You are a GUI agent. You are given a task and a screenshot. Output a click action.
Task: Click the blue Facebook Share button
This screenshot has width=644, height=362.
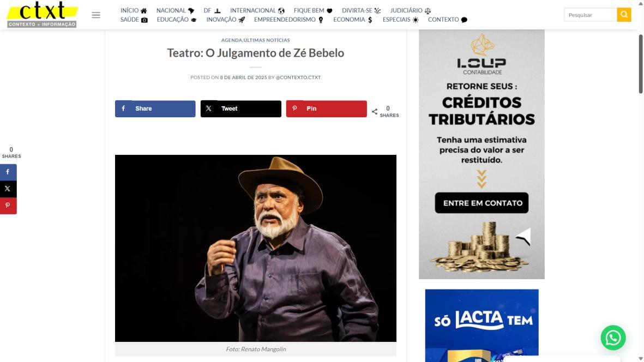[155, 109]
